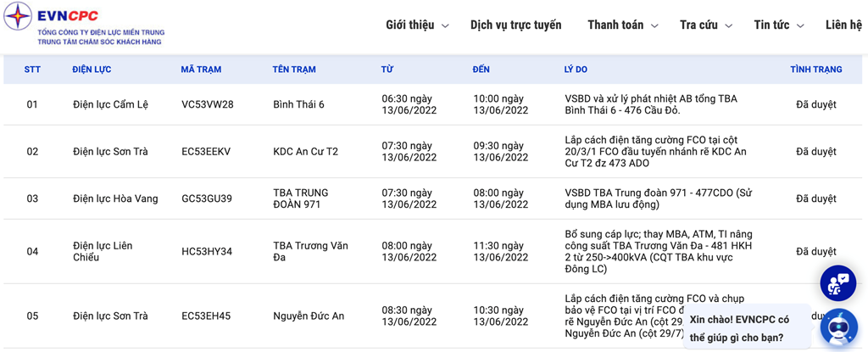868x352 pixels.
Task: Click the Nguyễn Đức An station name
Action: click(309, 316)
